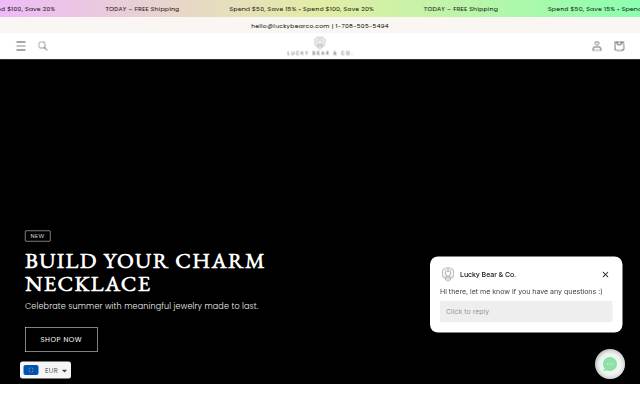Viewport: 640px width, 400px height.
Task: Click the chat greeting message text
Action: [521, 291]
